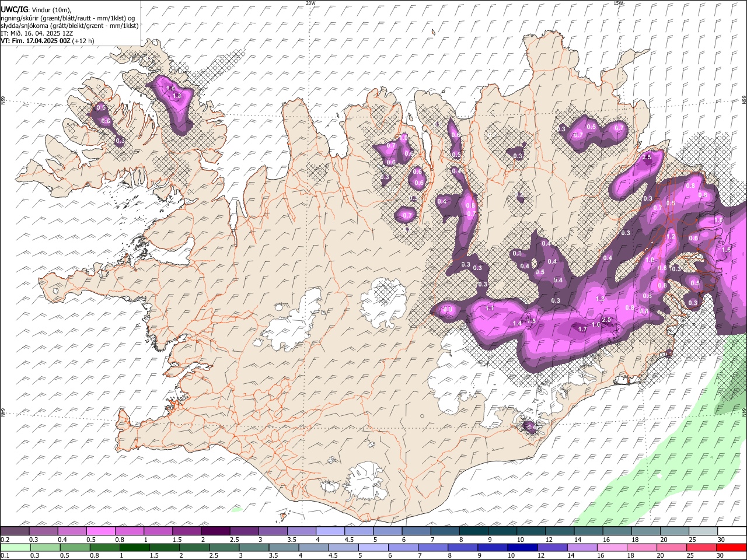Pick the gray-blue 3–3.5 rain swatch

click(254, 548)
